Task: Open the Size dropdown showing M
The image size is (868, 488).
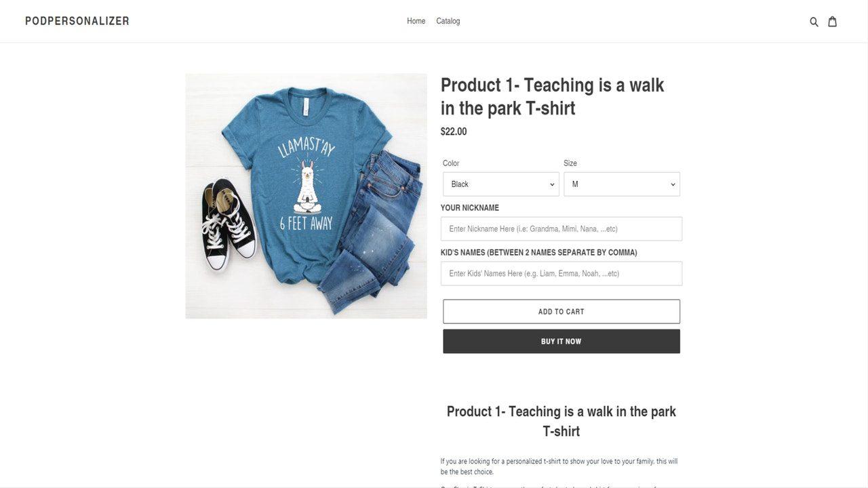Action: [x=621, y=184]
